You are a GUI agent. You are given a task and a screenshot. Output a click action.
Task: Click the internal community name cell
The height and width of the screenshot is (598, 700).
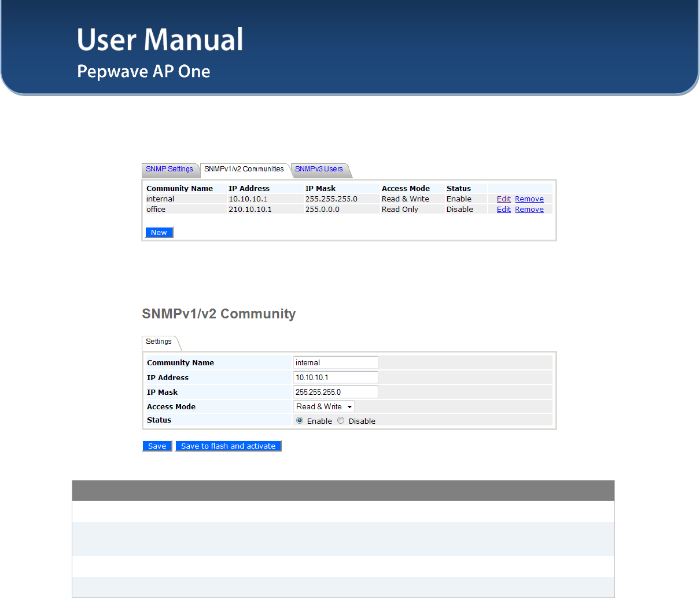tap(186, 199)
